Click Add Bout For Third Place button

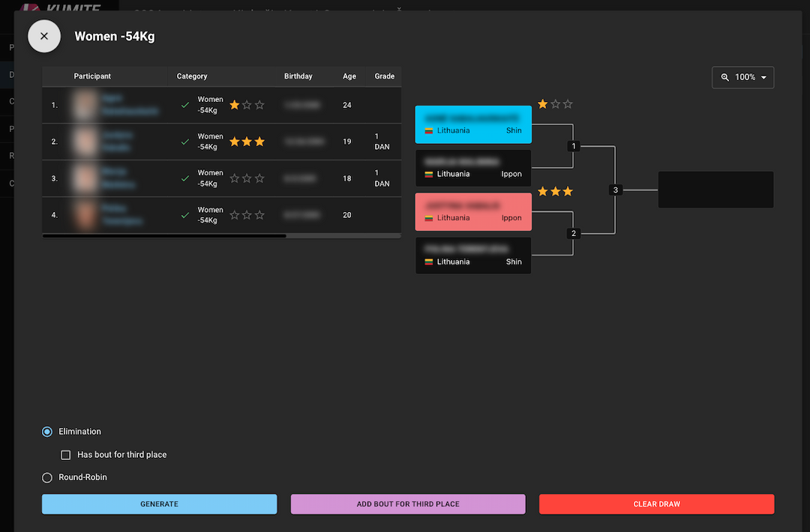coord(408,504)
